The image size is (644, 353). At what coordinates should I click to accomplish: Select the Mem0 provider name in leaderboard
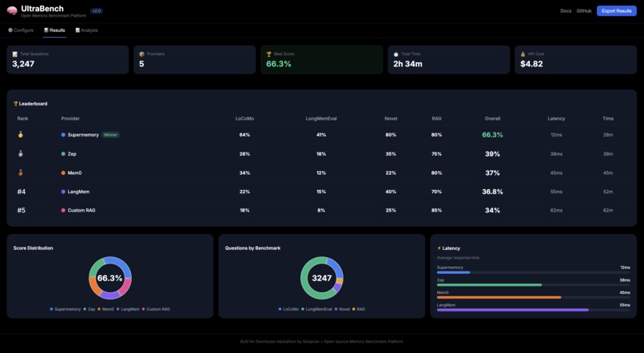(74, 173)
